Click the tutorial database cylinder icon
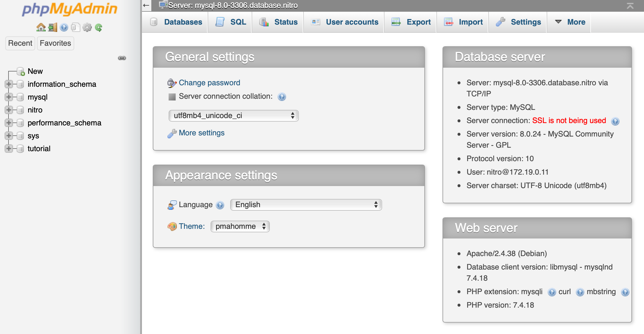The height and width of the screenshot is (334, 644). 20,149
